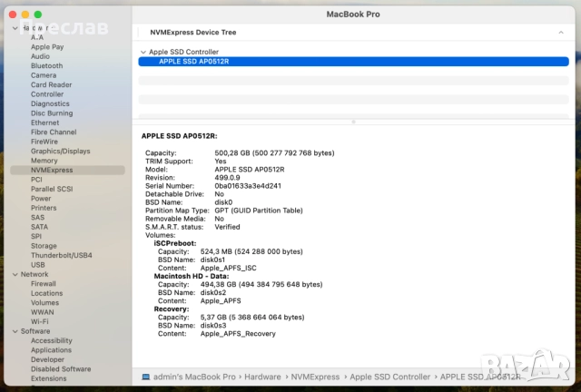Open SAS in the sidebar
581x392 pixels.
click(37, 218)
